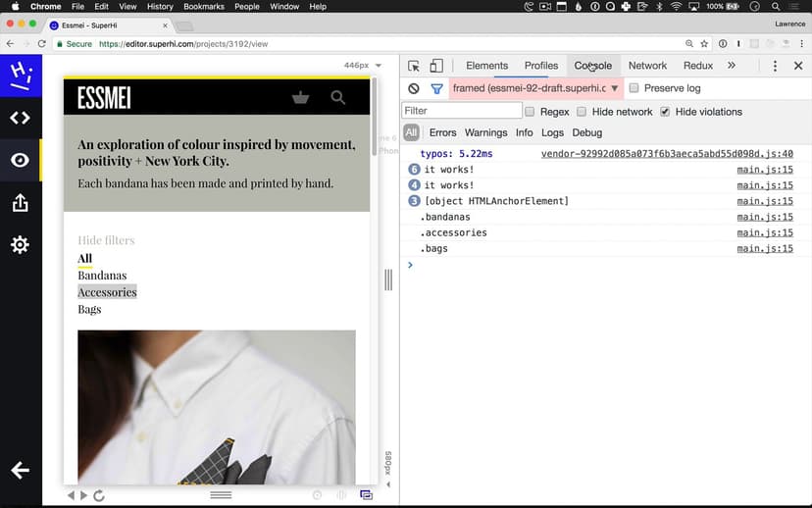This screenshot has width=812, height=508.
Task: Click the share/export icon in sidebar
Action: [20, 203]
